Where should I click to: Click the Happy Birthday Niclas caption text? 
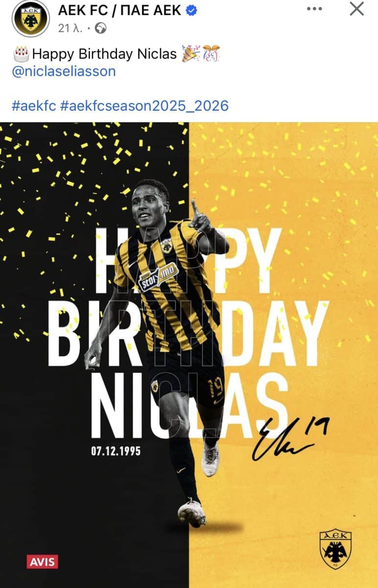point(104,53)
